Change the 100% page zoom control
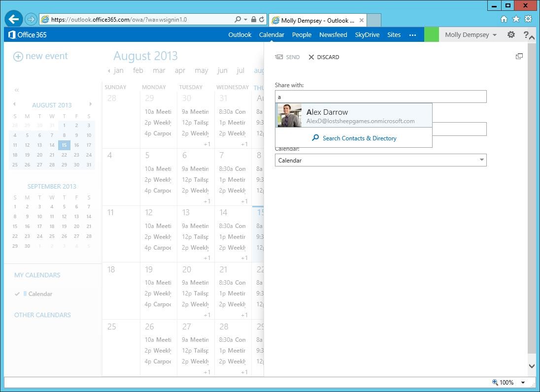Viewport: 540px width, 392px height. click(506, 382)
